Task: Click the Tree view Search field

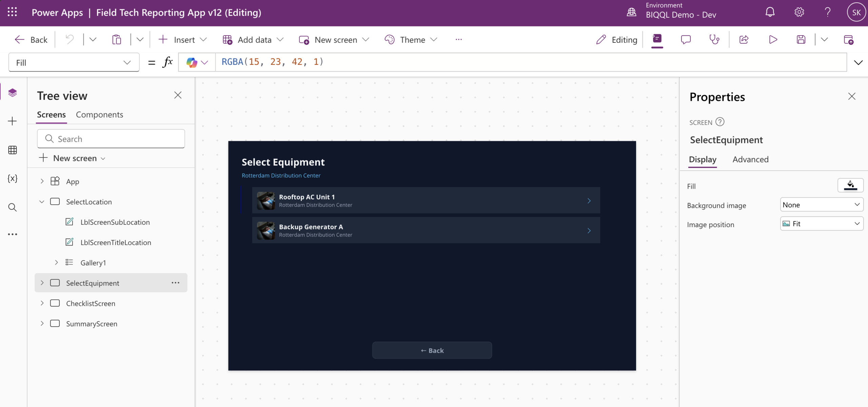Action: pos(111,139)
